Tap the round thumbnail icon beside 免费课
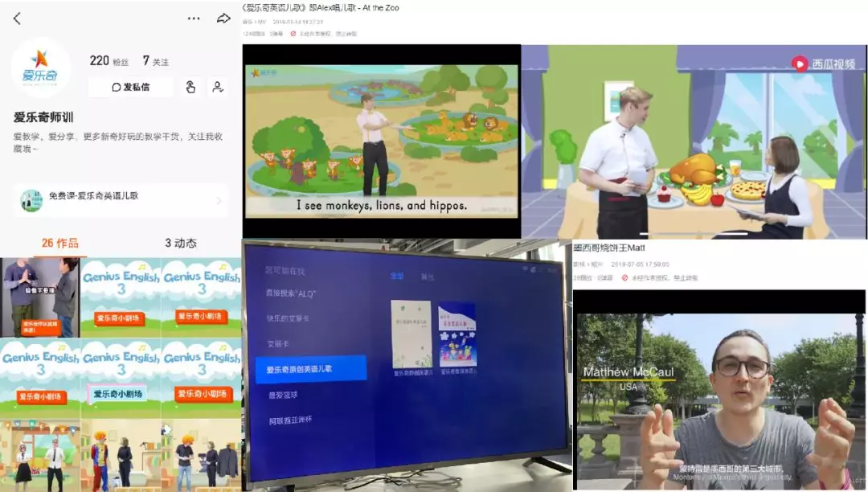 (x=31, y=200)
